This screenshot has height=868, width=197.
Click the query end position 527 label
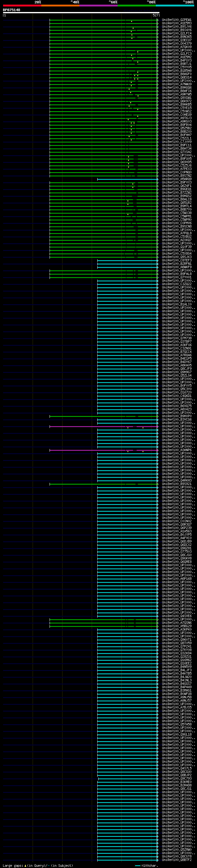coord(155,15)
